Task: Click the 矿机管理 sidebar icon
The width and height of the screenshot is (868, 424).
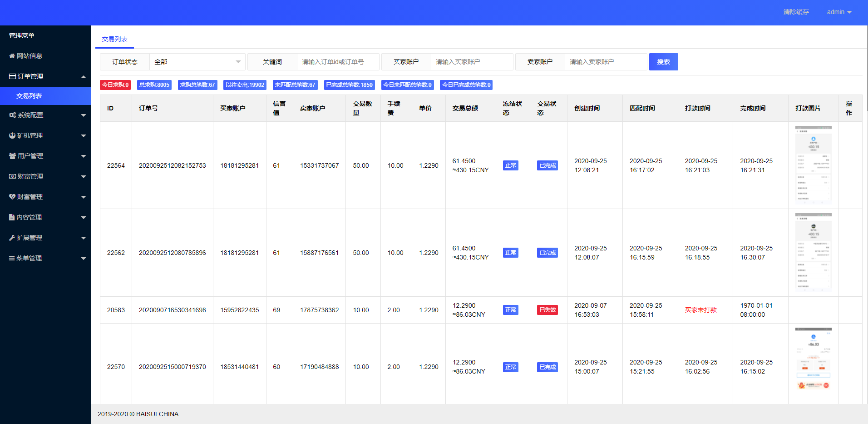Action: pos(12,135)
